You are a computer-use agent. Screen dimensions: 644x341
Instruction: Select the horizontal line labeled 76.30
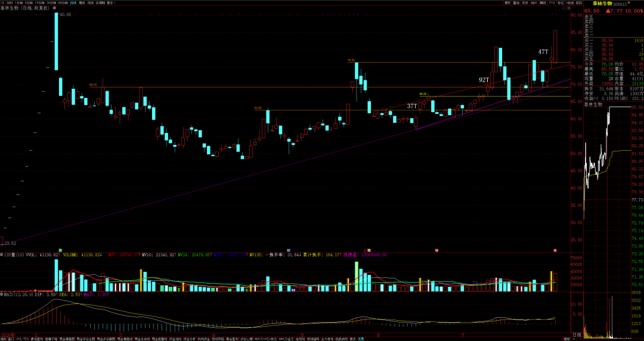point(459,63)
